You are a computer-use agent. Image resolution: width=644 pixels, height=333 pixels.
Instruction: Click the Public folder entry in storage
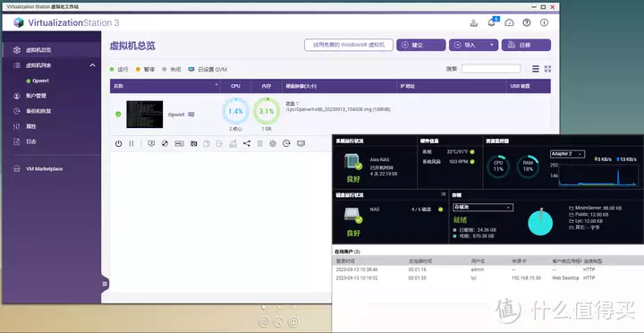pos(589,215)
